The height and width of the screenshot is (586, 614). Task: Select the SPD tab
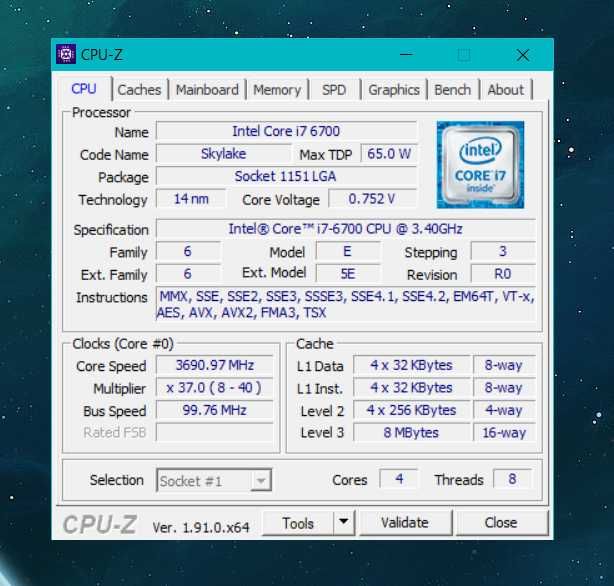coord(334,90)
